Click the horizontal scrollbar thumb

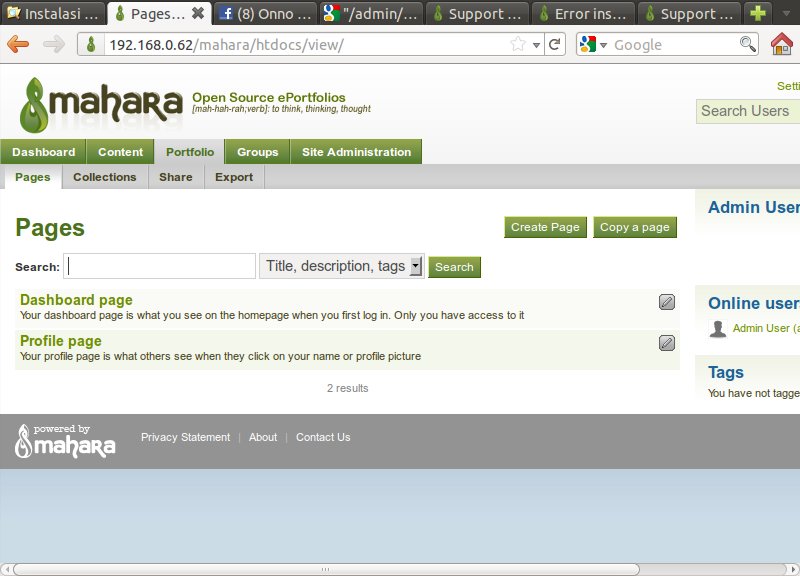coord(326,569)
